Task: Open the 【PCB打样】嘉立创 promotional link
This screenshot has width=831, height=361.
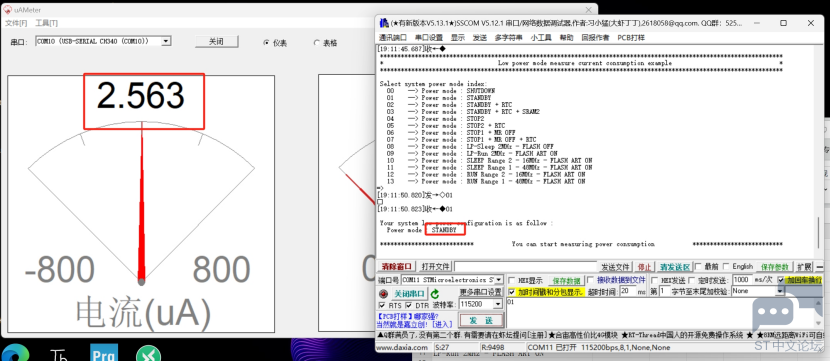Action: (x=414, y=320)
